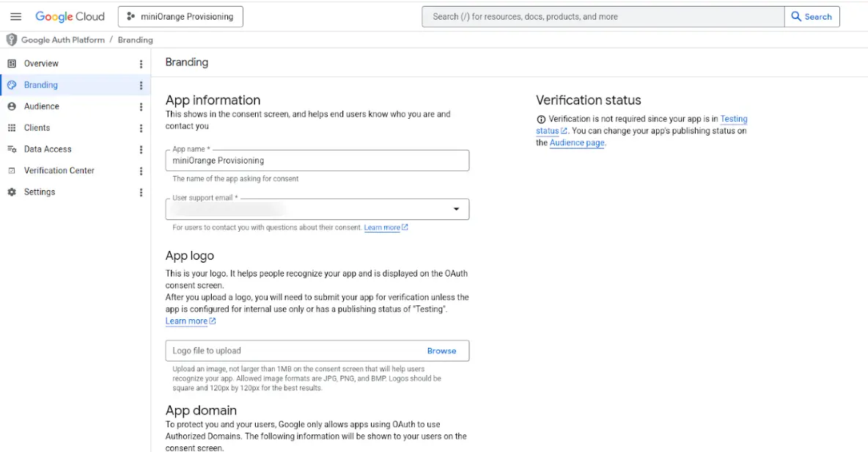Click the User support email dropdown arrow
The width and height of the screenshot is (868, 452).
click(x=456, y=209)
